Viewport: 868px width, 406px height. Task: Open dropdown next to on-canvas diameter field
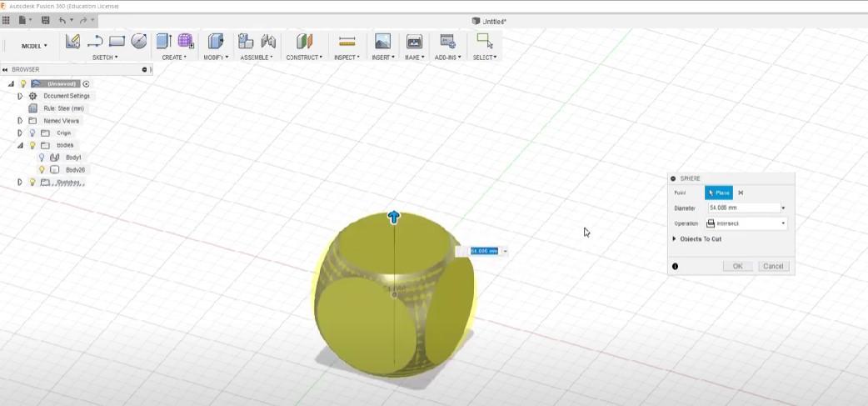pos(505,252)
